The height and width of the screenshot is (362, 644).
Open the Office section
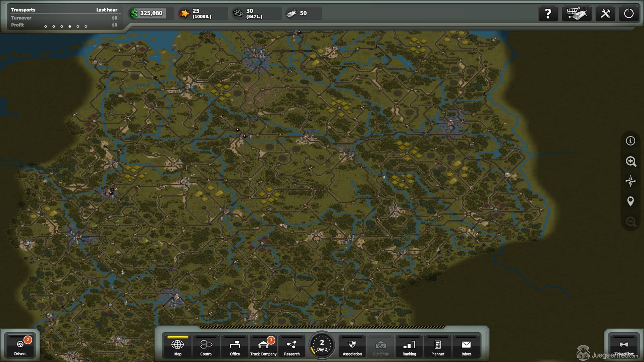tap(235, 347)
